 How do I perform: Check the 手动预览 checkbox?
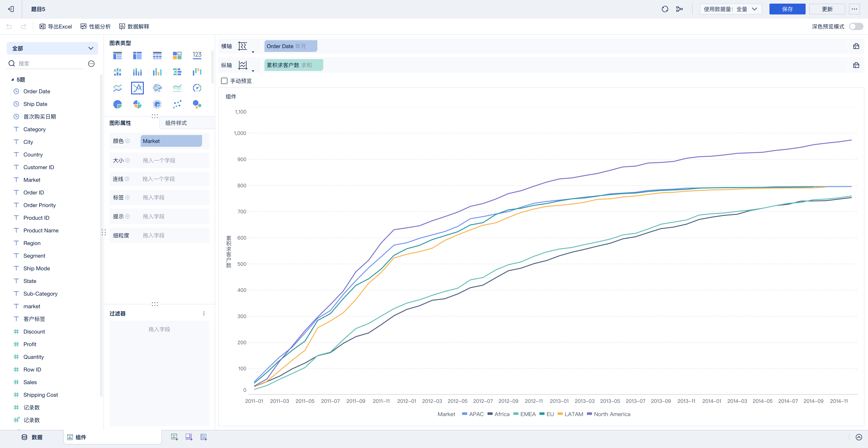click(x=224, y=81)
